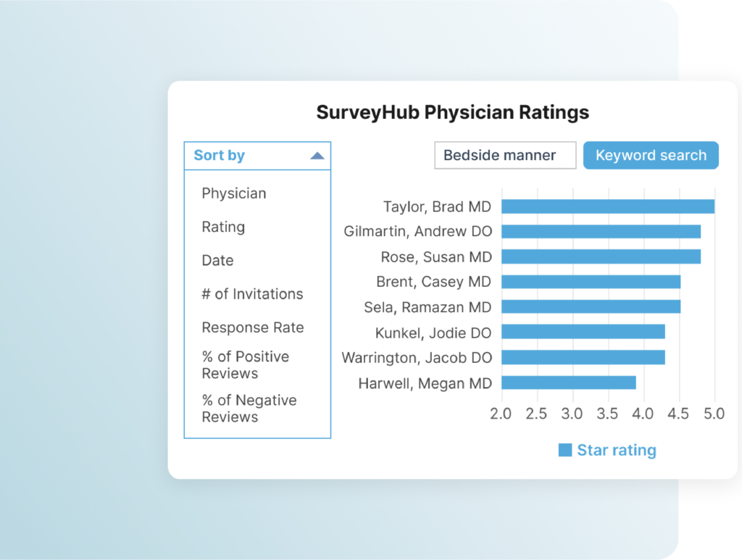Sort by # of Invitations
This screenshot has height=560, width=742.
click(252, 294)
